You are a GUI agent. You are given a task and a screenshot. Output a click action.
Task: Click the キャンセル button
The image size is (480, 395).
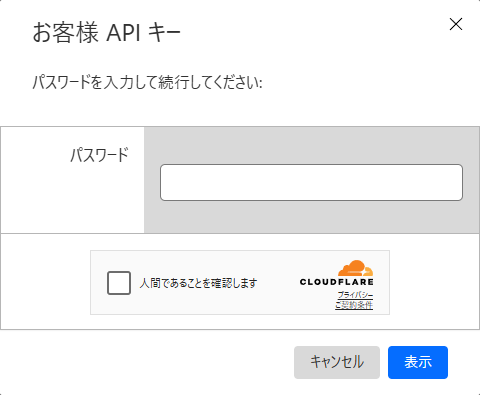[x=337, y=362]
